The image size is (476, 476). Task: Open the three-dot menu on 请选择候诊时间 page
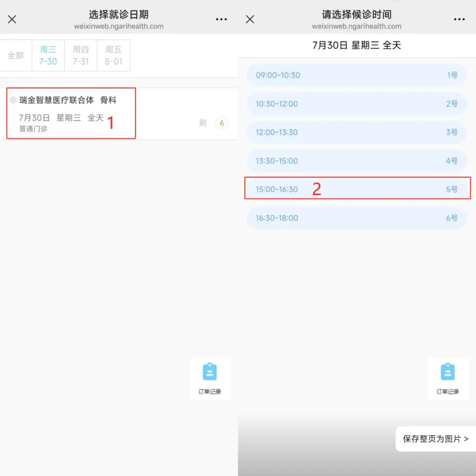[459, 19]
